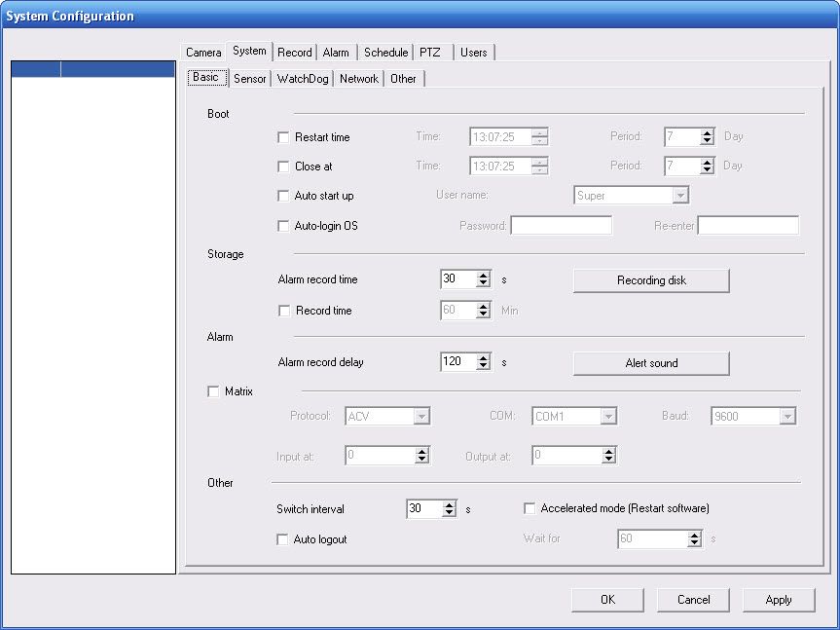840x630 pixels.
Task: Click the Recording disk button
Action: [651, 280]
